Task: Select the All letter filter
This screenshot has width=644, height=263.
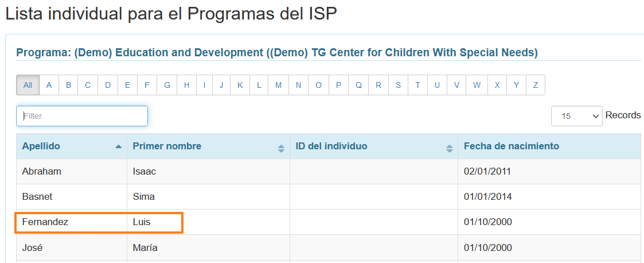Action: click(28, 85)
